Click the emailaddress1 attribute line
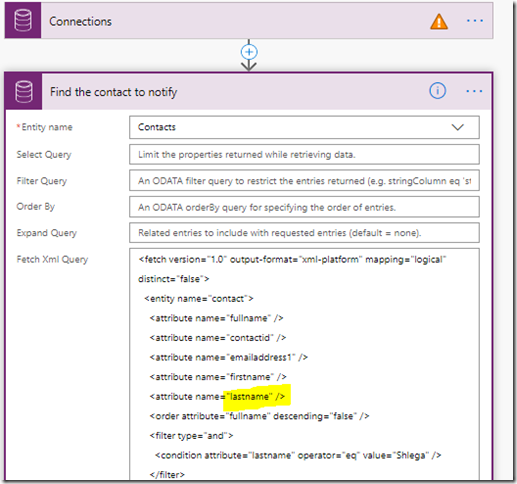The image size is (517, 484). (229, 357)
